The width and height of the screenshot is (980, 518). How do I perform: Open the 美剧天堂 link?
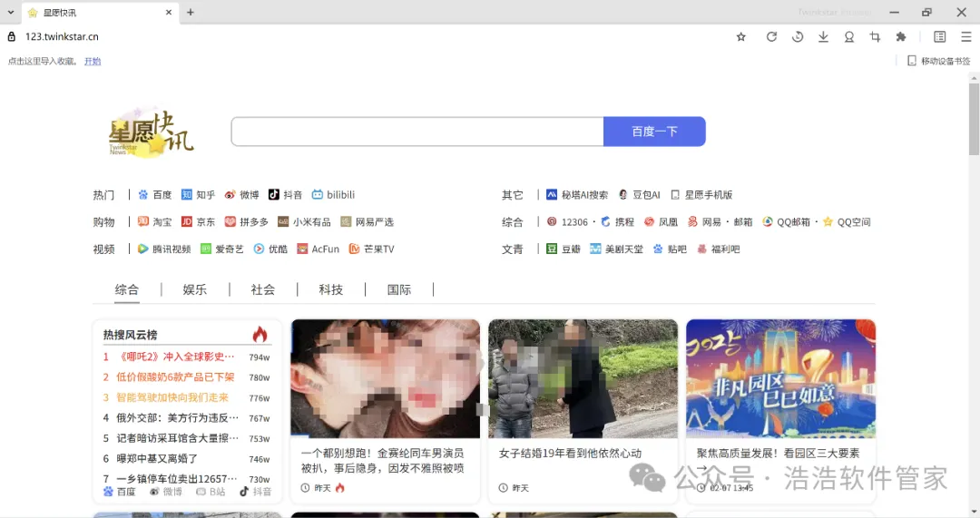pos(616,249)
